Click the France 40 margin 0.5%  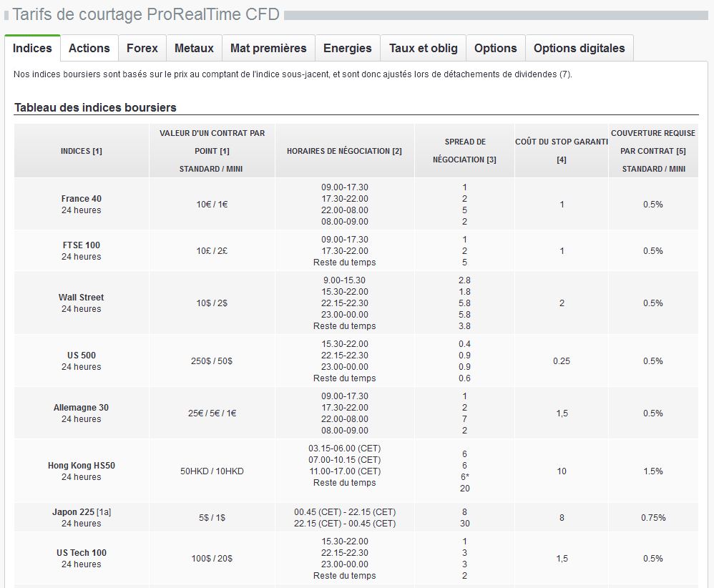click(x=653, y=205)
